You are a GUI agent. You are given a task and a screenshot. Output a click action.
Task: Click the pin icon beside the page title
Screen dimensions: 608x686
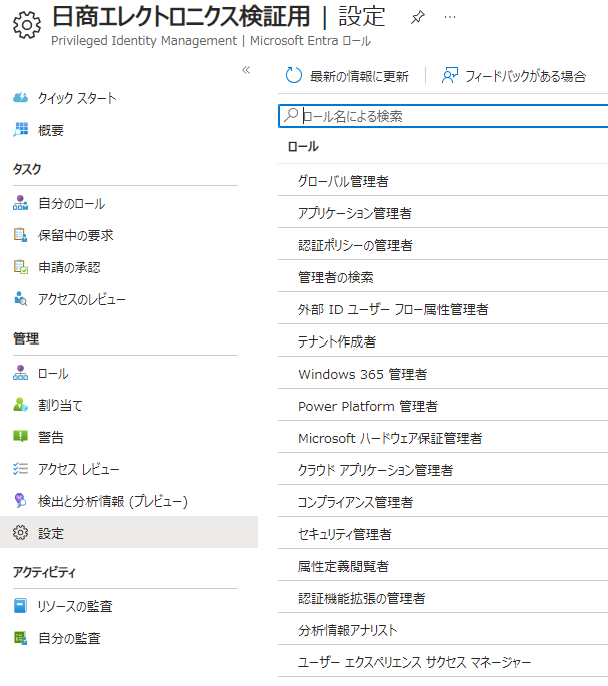[x=418, y=18]
